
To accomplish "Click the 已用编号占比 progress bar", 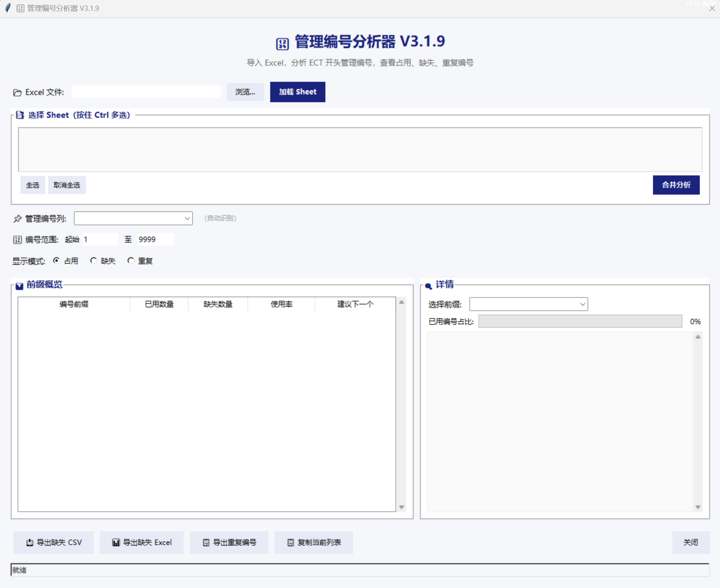I will click(x=580, y=321).
